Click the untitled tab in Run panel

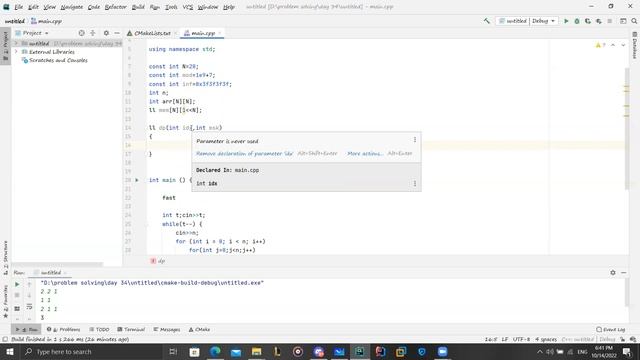click(51, 272)
